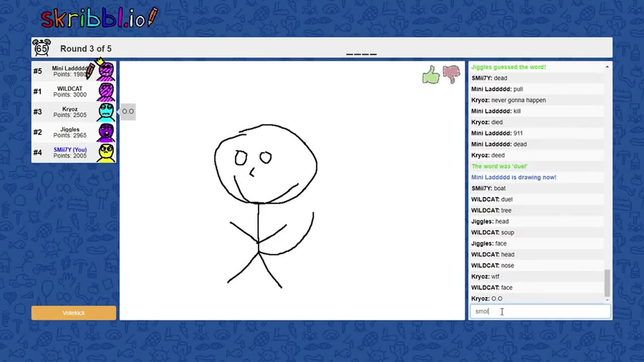This screenshot has width=644, height=362.
Task: Click the stick figure drawing on canvas
Action: coord(266,206)
